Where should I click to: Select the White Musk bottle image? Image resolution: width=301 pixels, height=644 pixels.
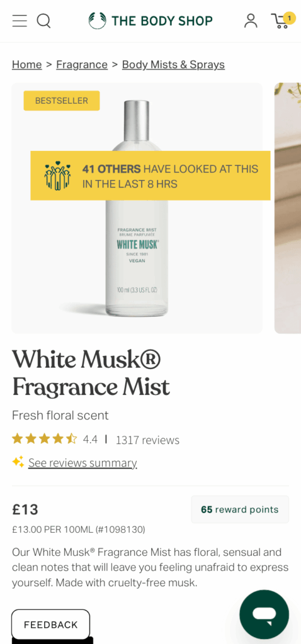[137, 208]
